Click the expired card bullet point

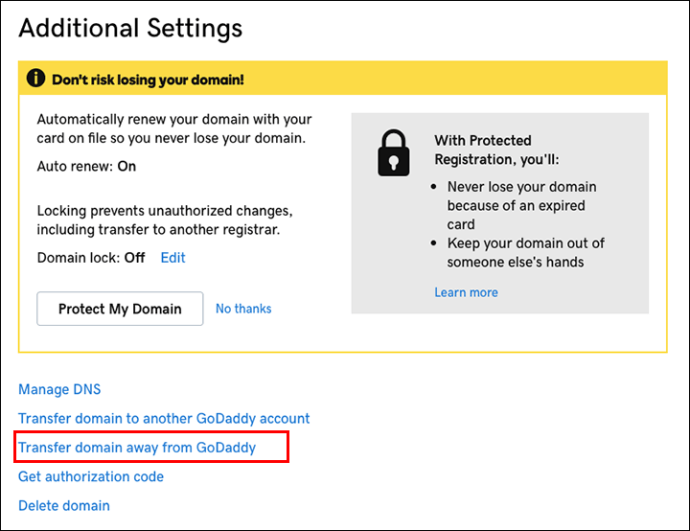521,205
